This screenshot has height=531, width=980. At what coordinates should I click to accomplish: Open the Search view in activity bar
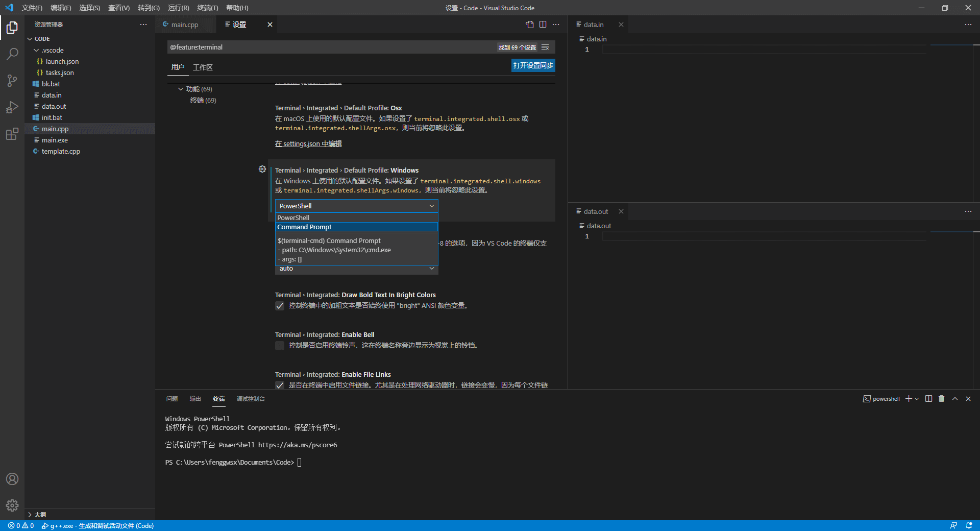pyautogui.click(x=12, y=54)
